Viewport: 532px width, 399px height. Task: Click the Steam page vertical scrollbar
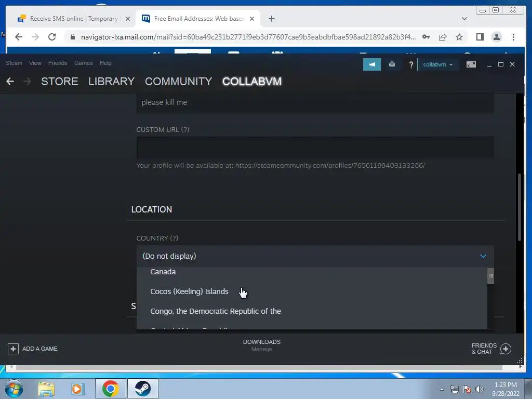(519, 207)
